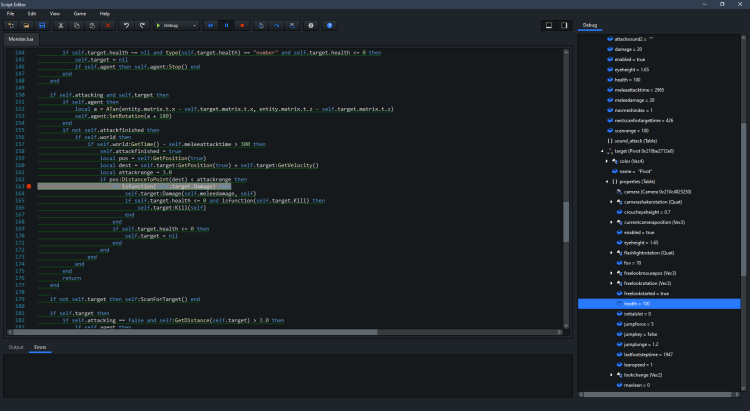Open the Game menu
Screen dimensions: 750x411
80,13
